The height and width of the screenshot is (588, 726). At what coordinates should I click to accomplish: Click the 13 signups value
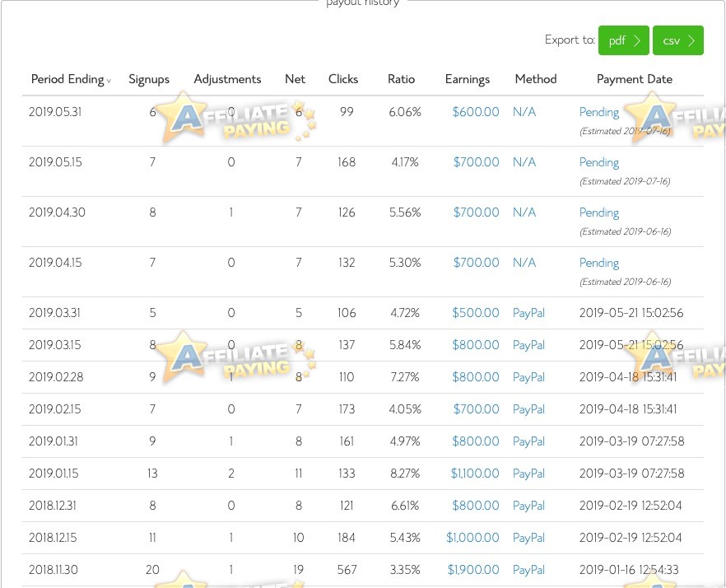coord(152,473)
